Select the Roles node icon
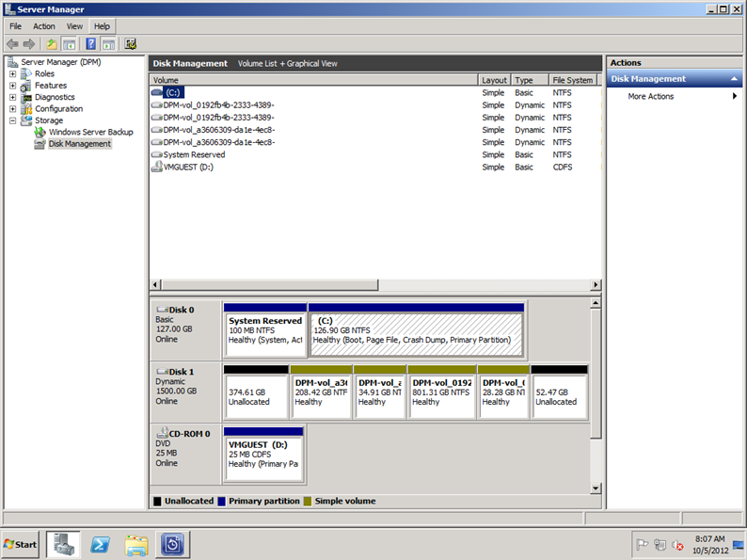The image size is (747, 560). point(26,73)
